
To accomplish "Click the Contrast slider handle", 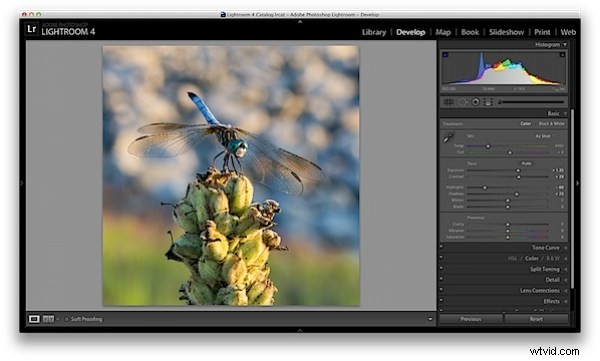I will tap(519, 177).
